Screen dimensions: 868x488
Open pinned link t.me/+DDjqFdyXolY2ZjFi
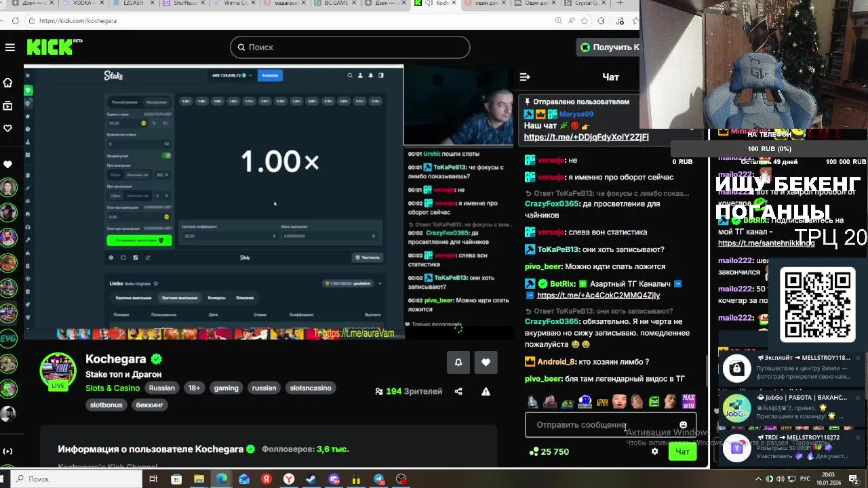click(586, 137)
